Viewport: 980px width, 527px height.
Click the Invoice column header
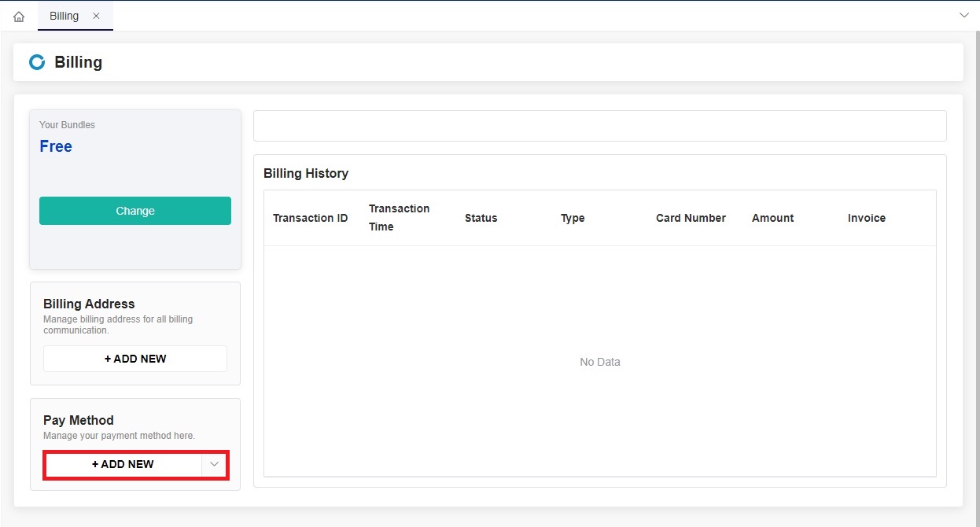867,218
